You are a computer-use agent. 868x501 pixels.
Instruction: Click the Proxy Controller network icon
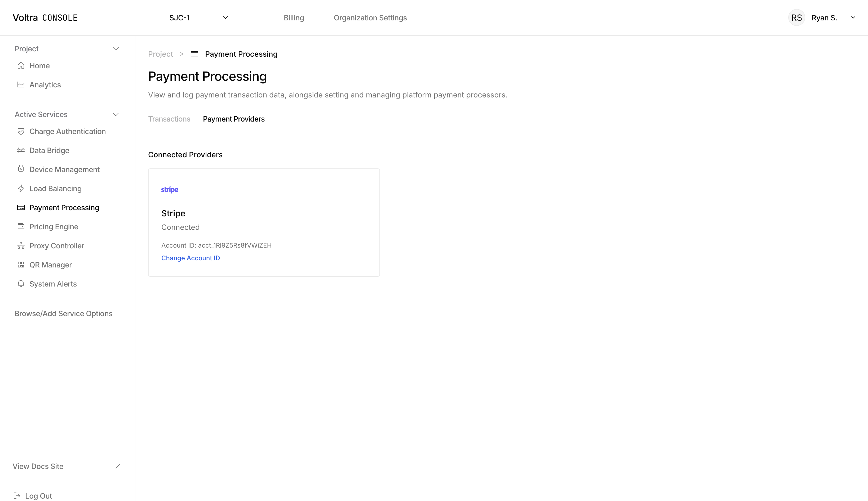coord(21,245)
